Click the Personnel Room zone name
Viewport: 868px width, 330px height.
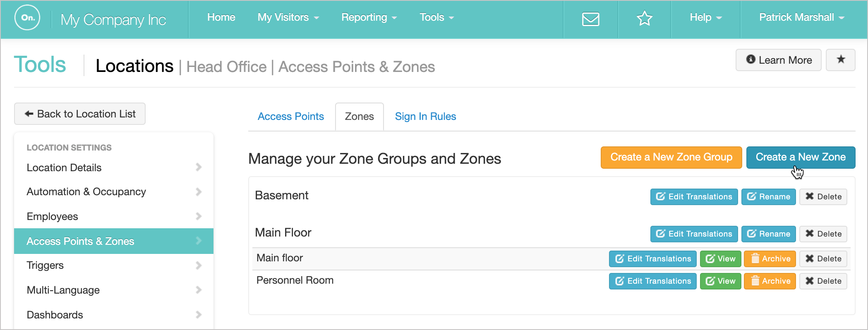pyautogui.click(x=295, y=280)
